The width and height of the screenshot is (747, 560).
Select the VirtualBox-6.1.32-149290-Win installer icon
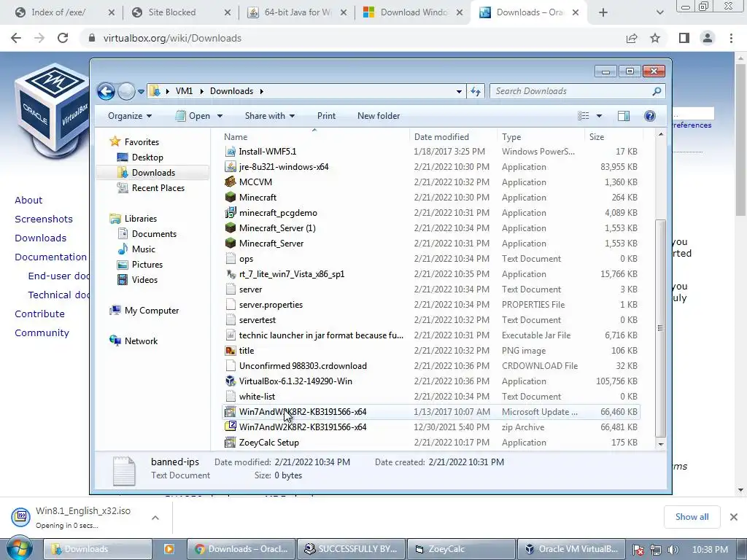231,381
